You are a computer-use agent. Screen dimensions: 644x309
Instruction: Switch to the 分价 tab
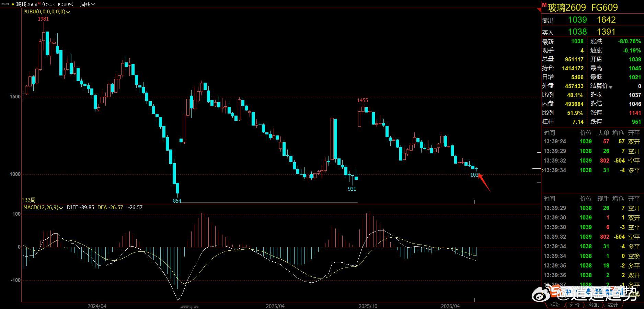tap(574, 305)
